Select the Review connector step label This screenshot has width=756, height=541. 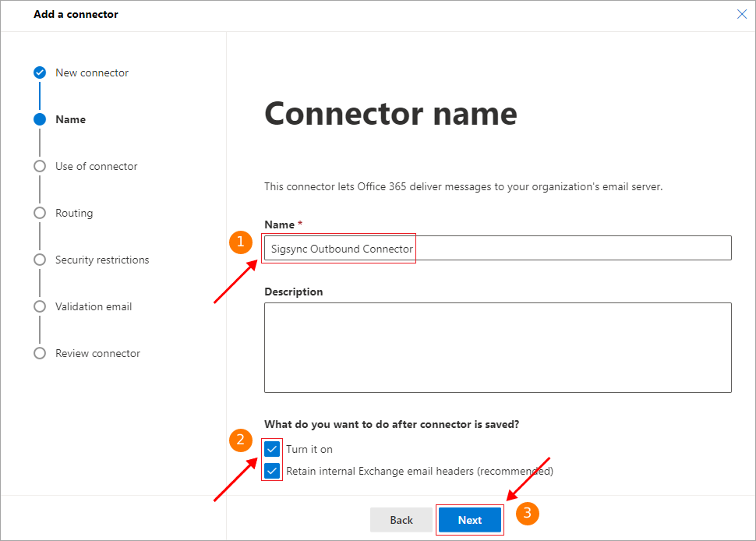(x=97, y=353)
